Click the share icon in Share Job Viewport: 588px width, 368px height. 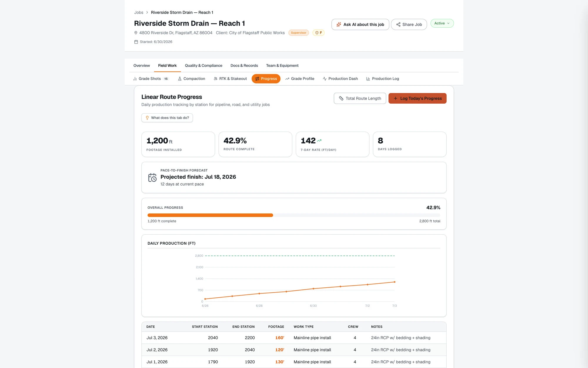(398, 24)
